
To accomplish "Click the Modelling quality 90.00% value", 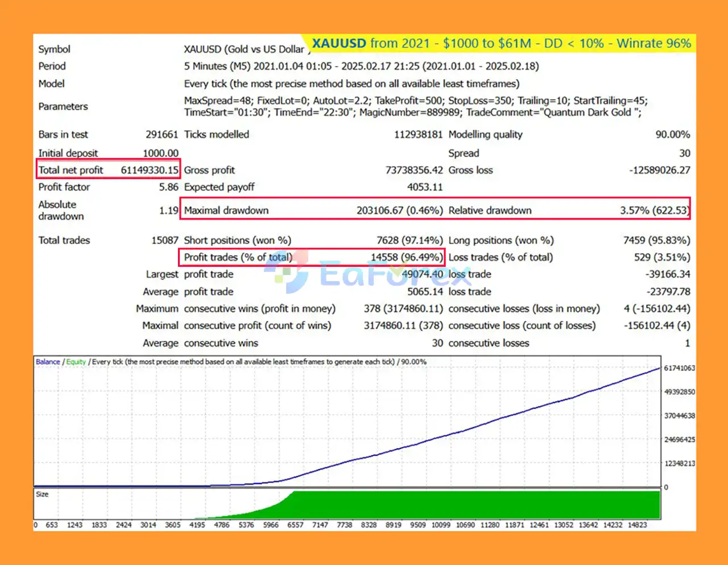I will [672, 134].
